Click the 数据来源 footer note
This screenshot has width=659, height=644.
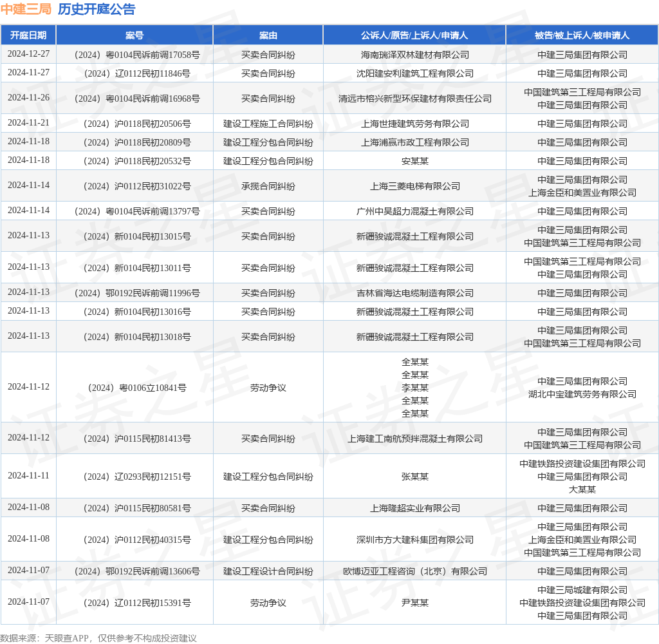[x=98, y=638]
